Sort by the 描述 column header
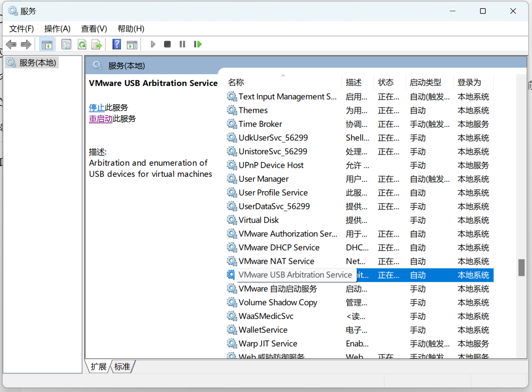 358,82
